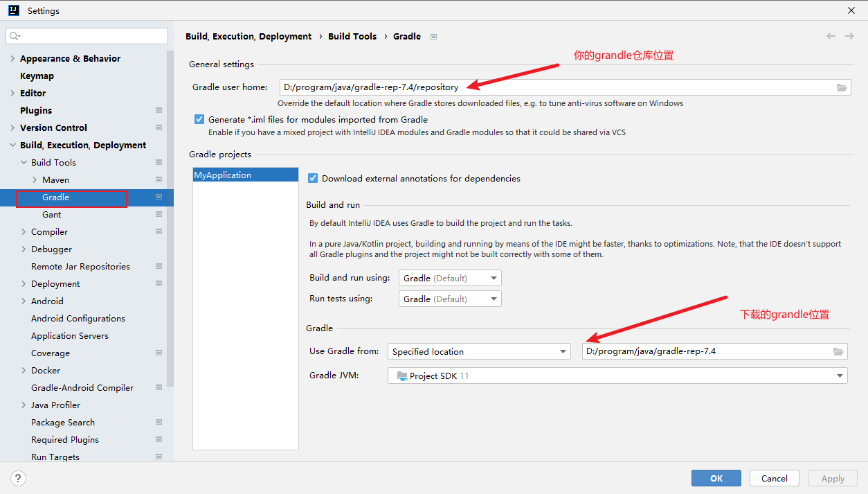
Task: Select Remote Jar Repositories settings item
Action: click(80, 266)
